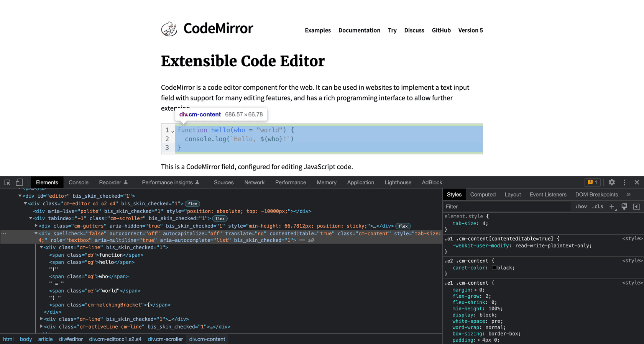The height and width of the screenshot is (344, 644).
Task: Expand the margin shorthand property
Action: 476,290
